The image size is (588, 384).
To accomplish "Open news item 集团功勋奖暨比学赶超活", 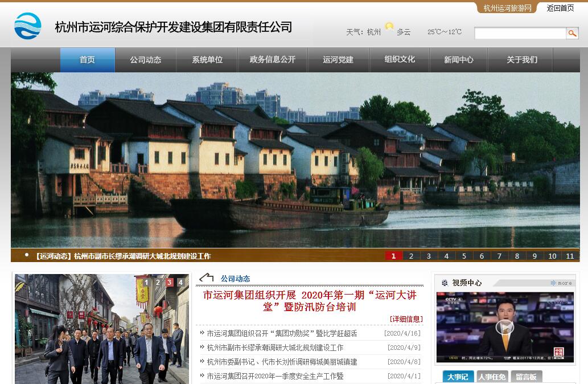I will [x=282, y=333].
